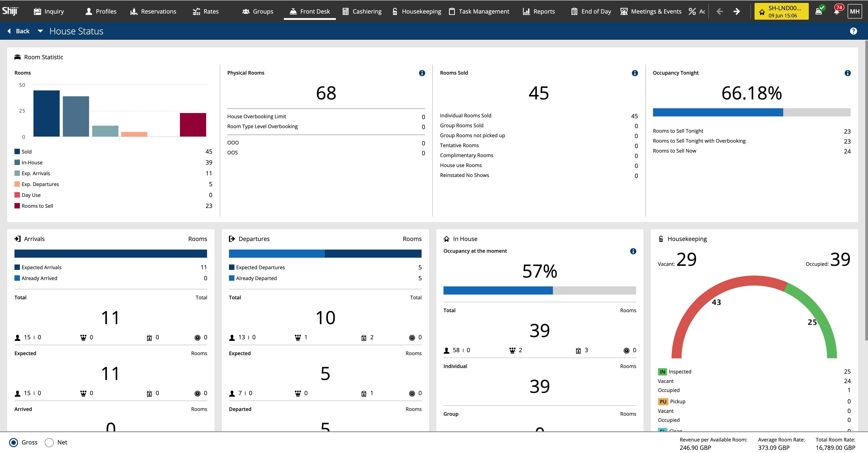Viewport: 868px width, 453px height.
Task: Click Rooms Sold info icon
Action: 635,73
